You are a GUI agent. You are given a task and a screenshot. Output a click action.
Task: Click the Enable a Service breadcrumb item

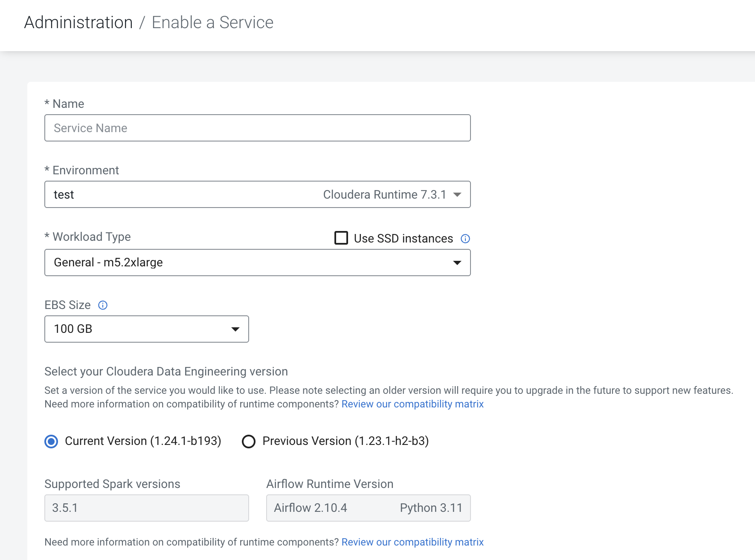[212, 23]
